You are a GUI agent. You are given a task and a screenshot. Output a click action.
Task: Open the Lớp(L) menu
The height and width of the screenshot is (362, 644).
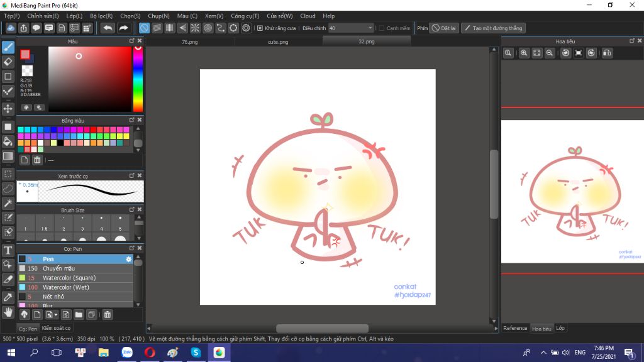[74, 16]
